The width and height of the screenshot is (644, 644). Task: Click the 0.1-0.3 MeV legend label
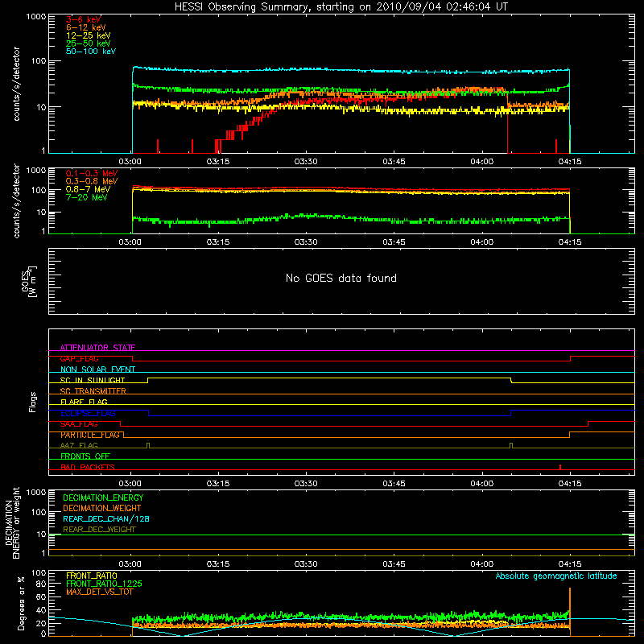(92, 173)
